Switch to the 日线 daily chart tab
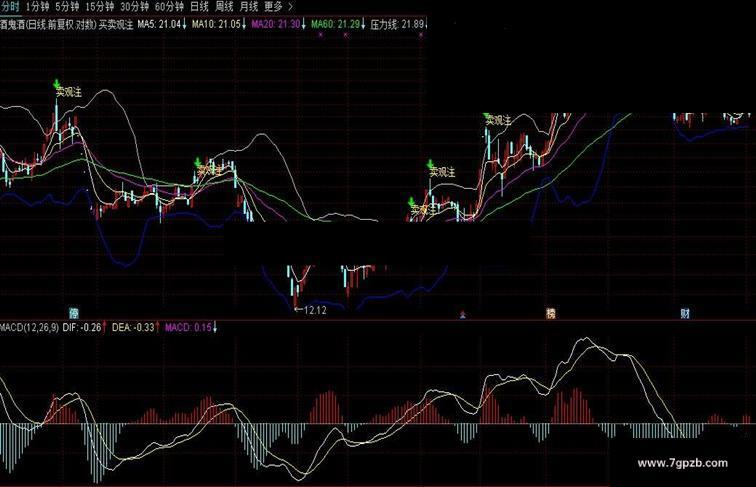This screenshot has width=756, height=487. coord(199,6)
